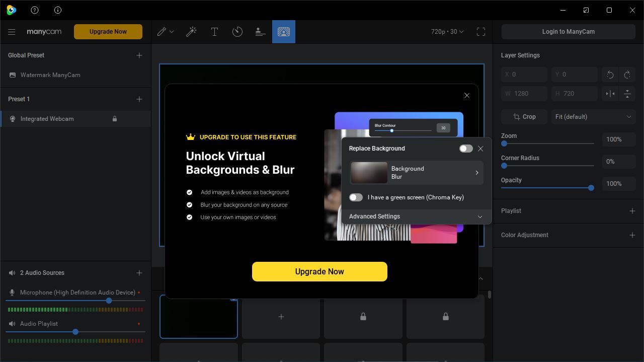Click the Background Blur preview thumbnail
This screenshot has height=362, width=644.
(369, 173)
